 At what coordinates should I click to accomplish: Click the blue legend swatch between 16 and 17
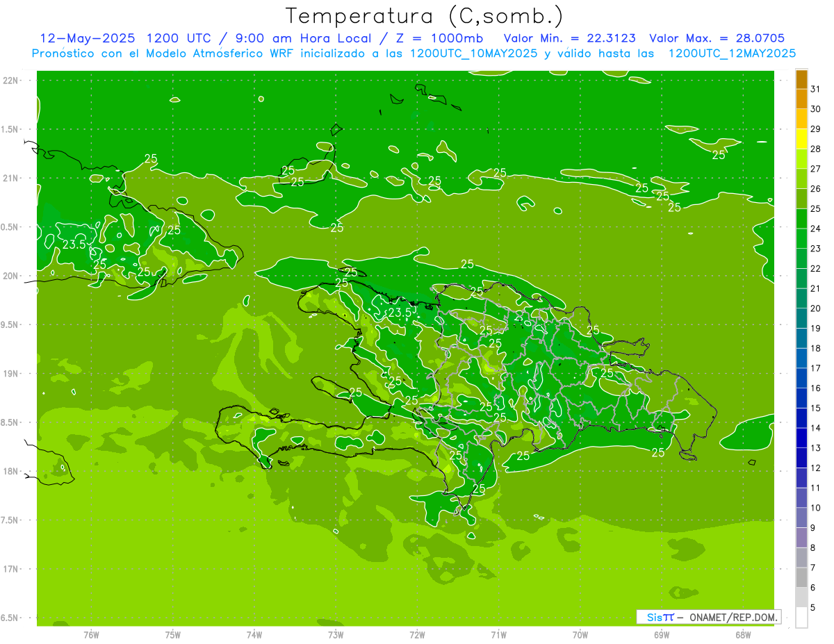coord(801,378)
